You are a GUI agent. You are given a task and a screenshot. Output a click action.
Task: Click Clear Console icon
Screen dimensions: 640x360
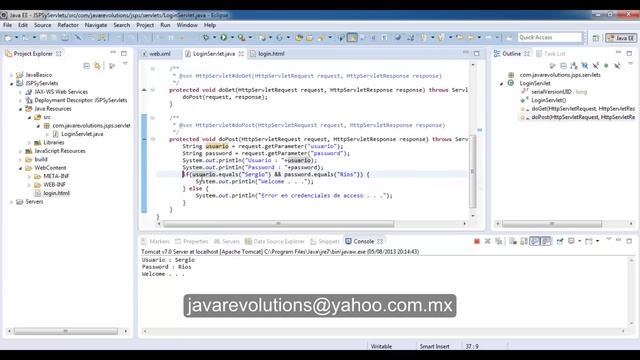pos(513,241)
